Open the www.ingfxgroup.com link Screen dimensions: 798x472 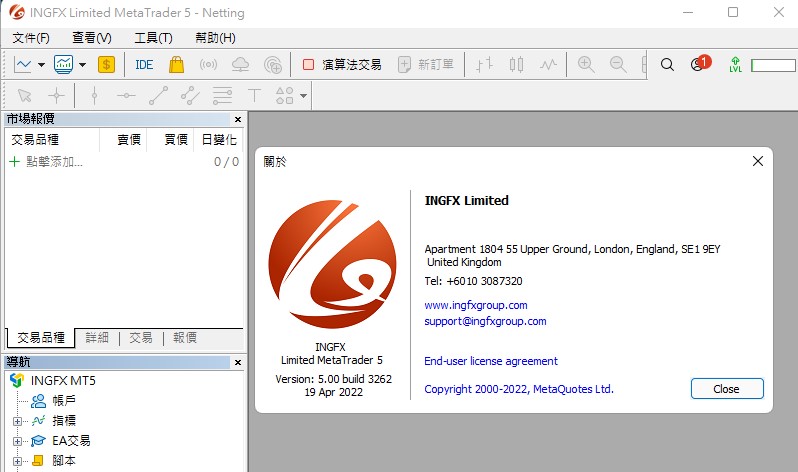475,305
